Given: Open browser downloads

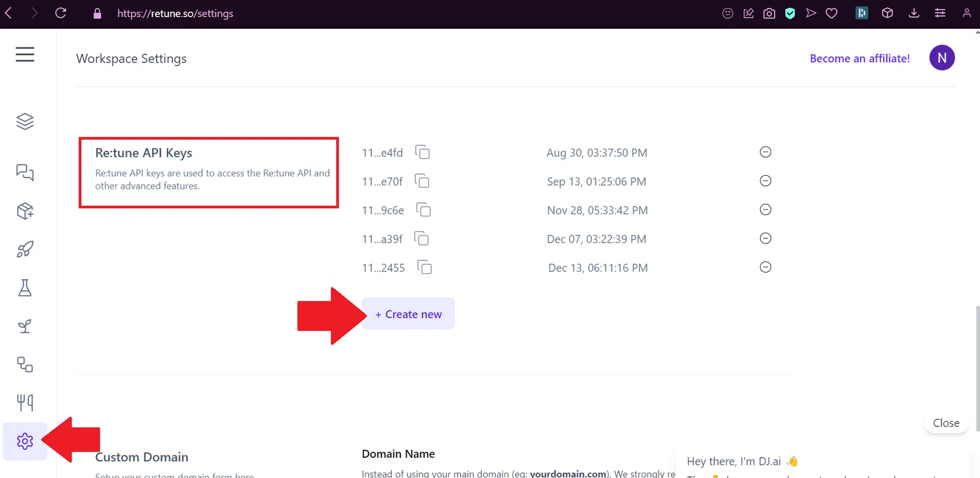Looking at the screenshot, I should click(914, 13).
